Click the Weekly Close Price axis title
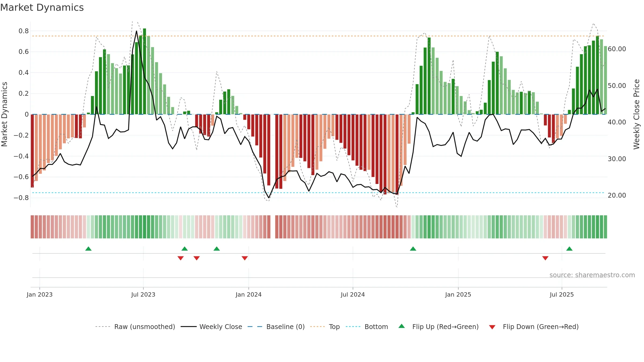644x362 pixels. coord(637,114)
